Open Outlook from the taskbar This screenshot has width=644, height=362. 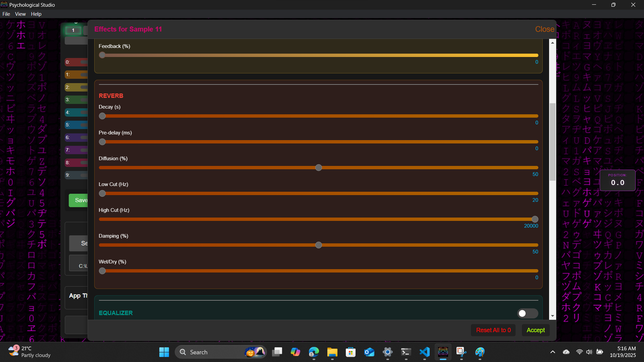click(369, 352)
